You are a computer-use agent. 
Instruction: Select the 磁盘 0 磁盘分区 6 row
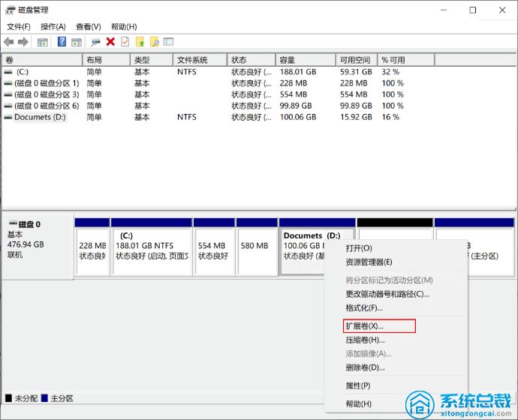pyautogui.click(x=218, y=106)
